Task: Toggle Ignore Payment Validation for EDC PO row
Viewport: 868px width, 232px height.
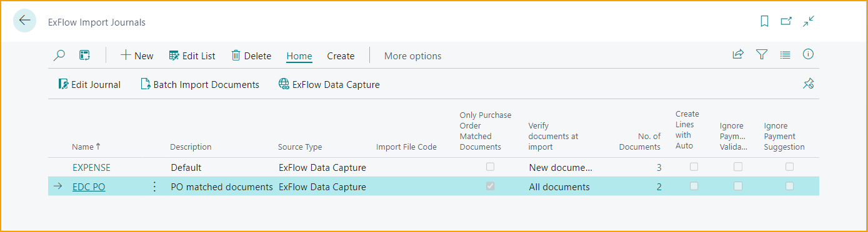Action: [x=738, y=186]
